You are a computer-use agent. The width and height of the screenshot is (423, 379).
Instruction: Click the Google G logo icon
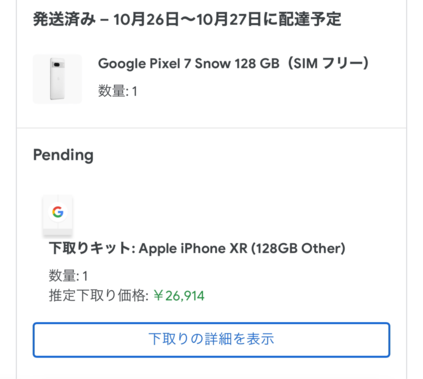pos(58,212)
